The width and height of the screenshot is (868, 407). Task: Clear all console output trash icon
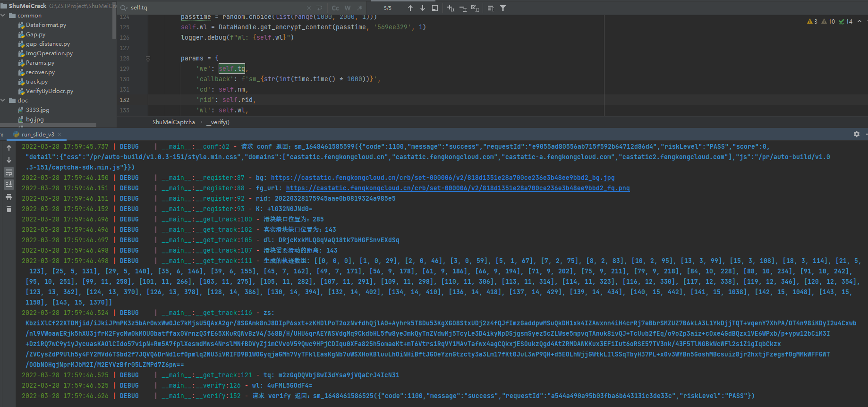tap(9, 209)
